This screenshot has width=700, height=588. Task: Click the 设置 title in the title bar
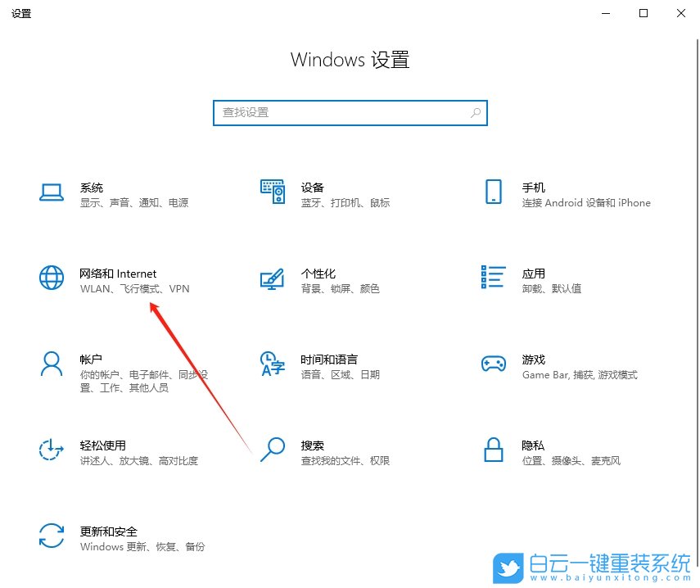[x=21, y=13]
